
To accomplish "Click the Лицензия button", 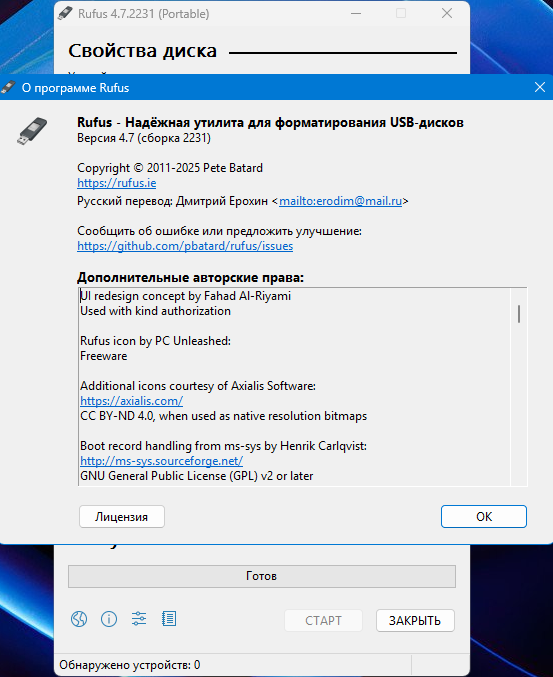I will coord(122,517).
